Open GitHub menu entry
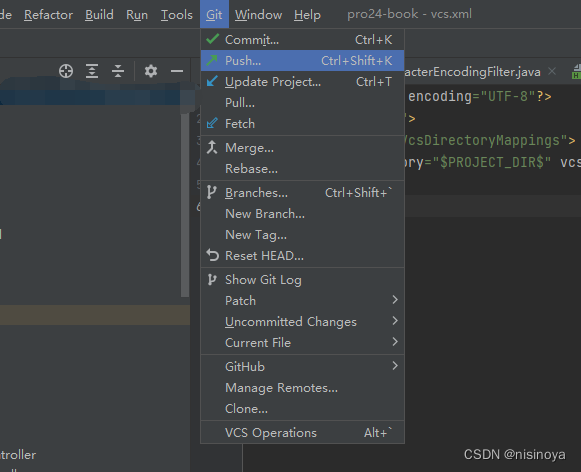Screen dimensions: 581x472 click(x=302, y=366)
